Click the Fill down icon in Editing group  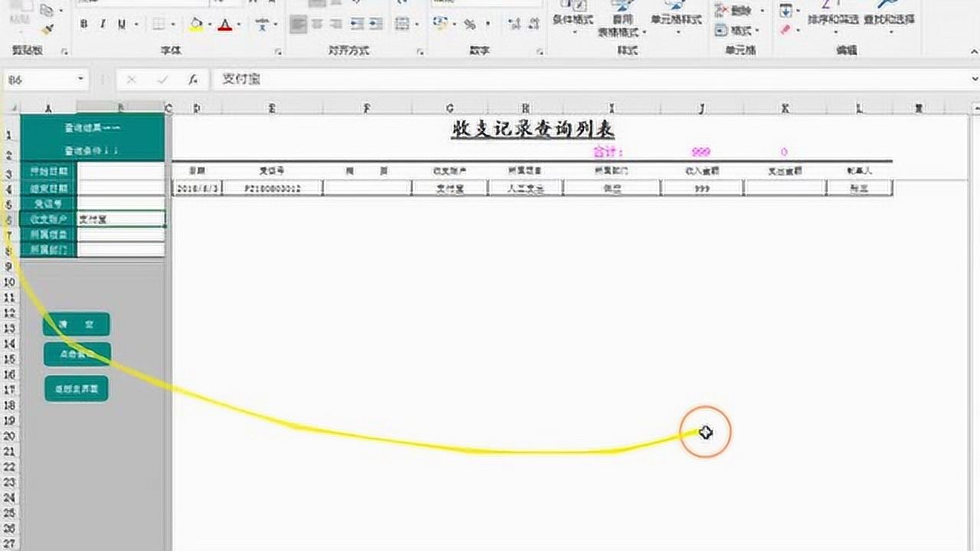coord(786,11)
